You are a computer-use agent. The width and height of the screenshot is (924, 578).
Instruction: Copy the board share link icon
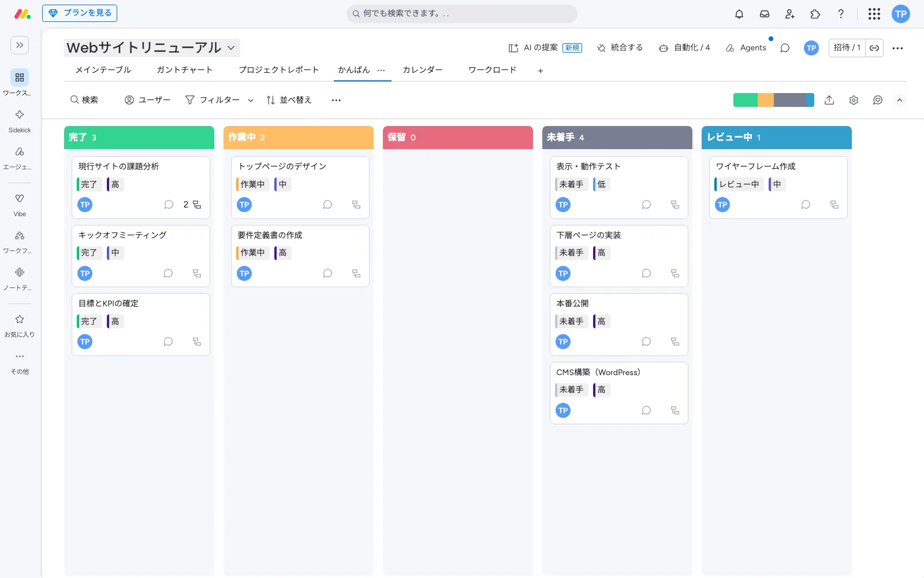(x=874, y=48)
